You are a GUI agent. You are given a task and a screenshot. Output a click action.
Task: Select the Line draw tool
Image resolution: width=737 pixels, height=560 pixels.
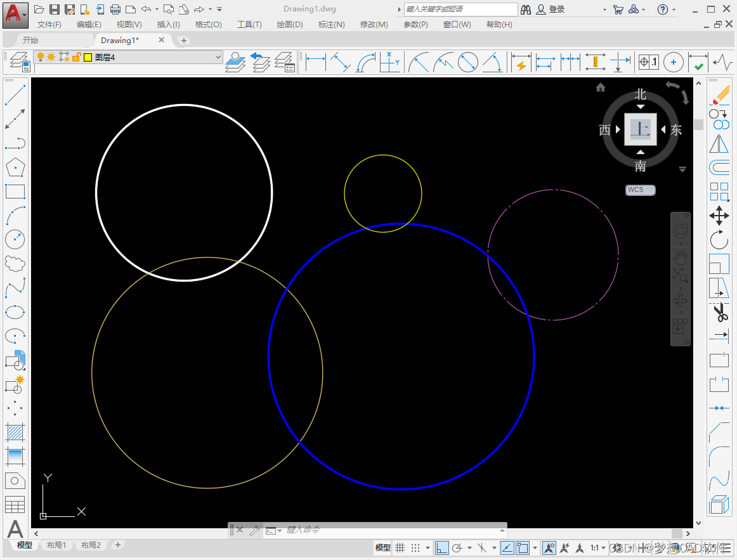15,95
